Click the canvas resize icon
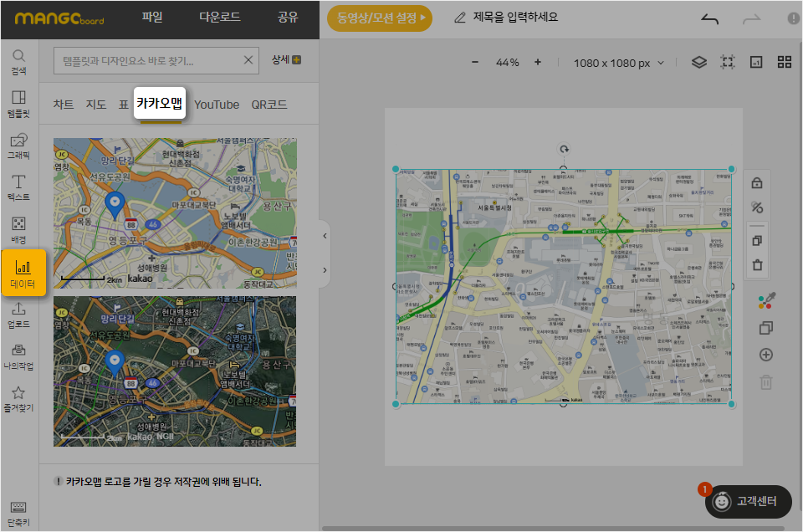The width and height of the screenshot is (803, 532). coord(756,63)
